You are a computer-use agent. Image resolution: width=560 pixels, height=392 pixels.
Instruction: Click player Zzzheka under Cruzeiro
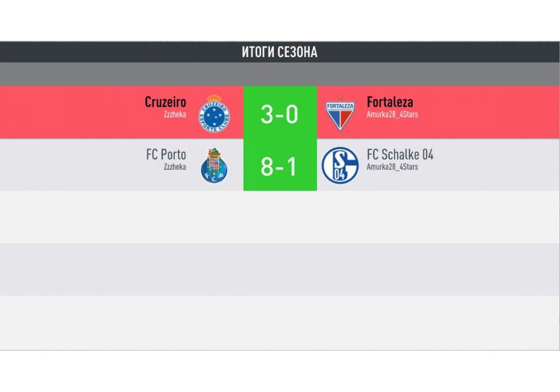(x=175, y=115)
